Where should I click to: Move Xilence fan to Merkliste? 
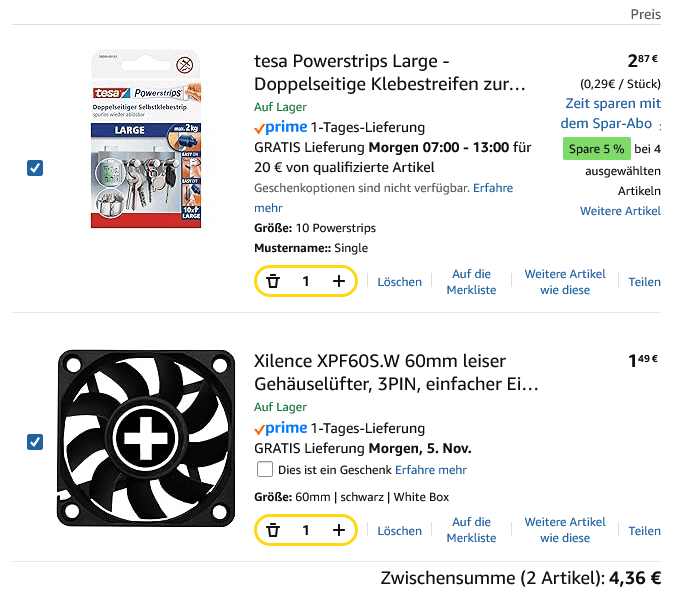coord(471,529)
